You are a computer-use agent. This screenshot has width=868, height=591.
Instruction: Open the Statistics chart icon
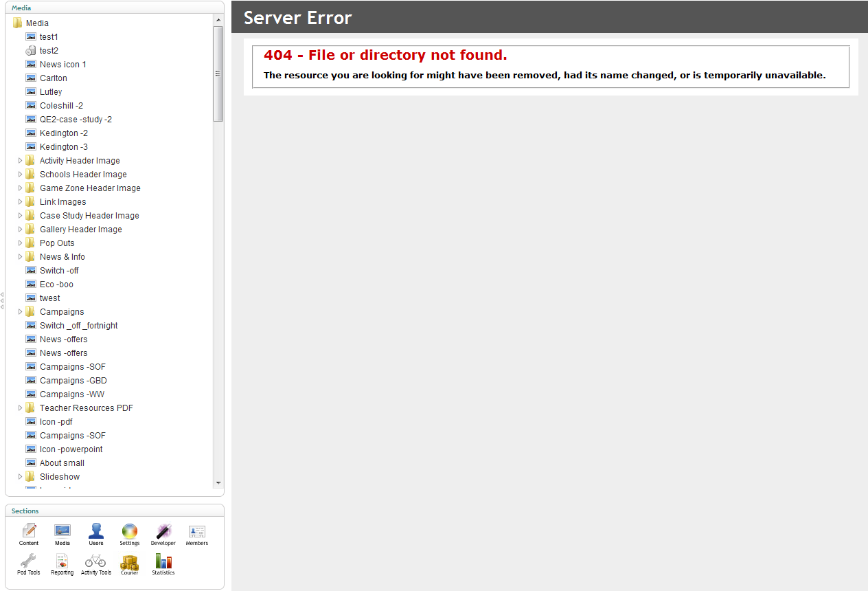click(163, 561)
